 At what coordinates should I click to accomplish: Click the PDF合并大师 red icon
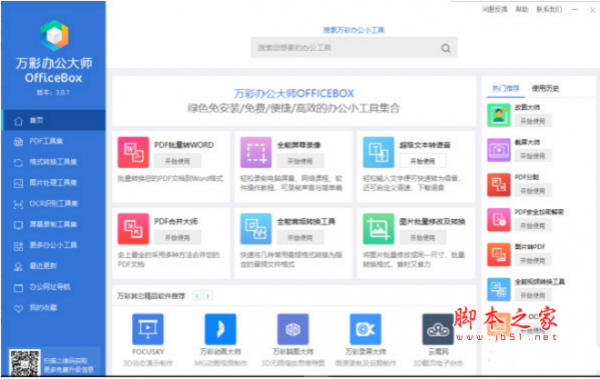133,229
